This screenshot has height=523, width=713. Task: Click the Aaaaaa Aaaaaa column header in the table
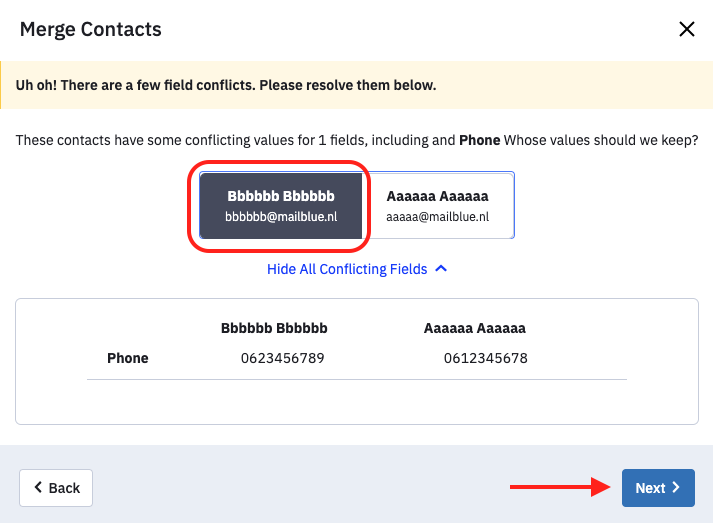coord(475,328)
